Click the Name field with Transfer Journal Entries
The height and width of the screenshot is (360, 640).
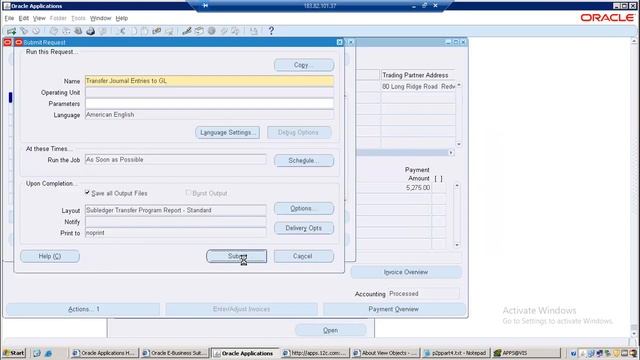pyautogui.click(x=209, y=81)
